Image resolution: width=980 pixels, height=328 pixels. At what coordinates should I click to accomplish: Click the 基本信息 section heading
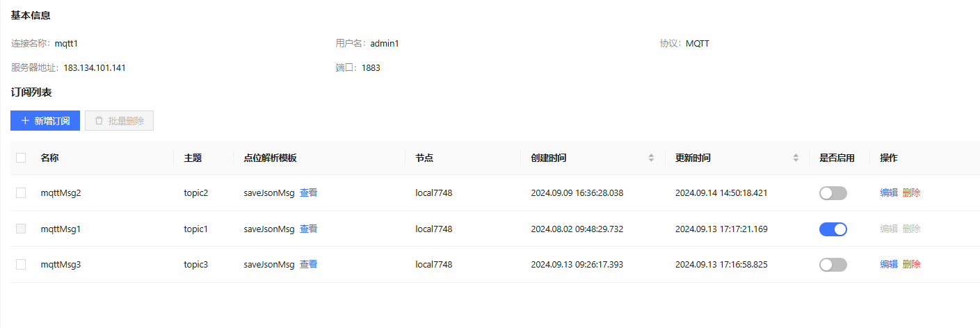tap(31, 15)
